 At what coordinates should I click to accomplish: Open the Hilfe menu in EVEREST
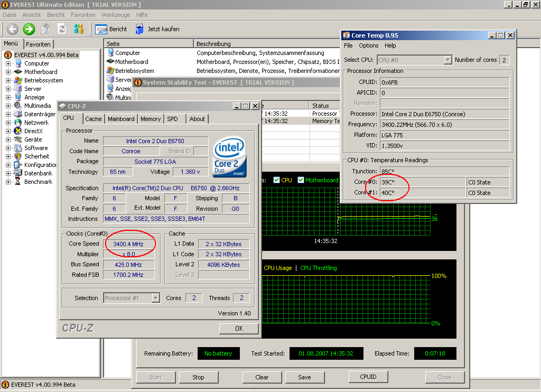pos(142,15)
